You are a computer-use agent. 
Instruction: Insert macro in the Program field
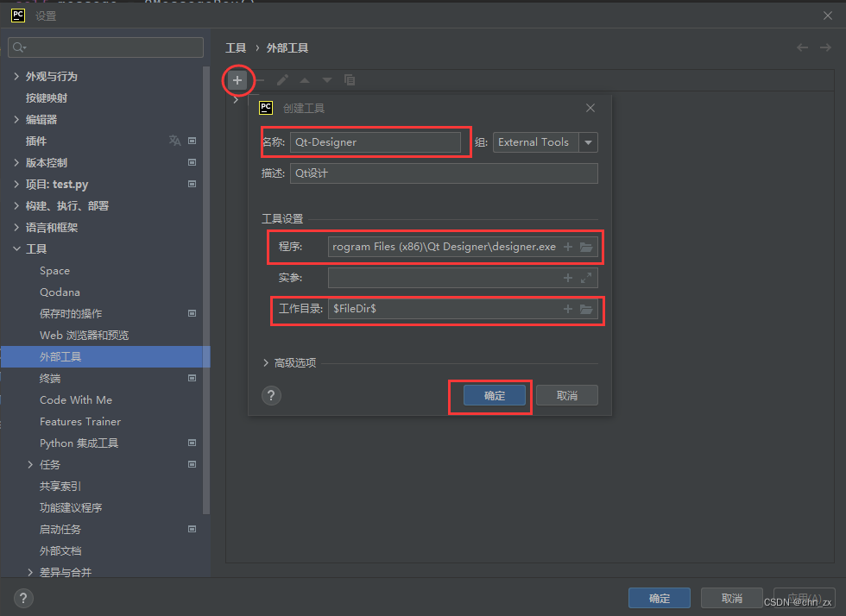(568, 247)
